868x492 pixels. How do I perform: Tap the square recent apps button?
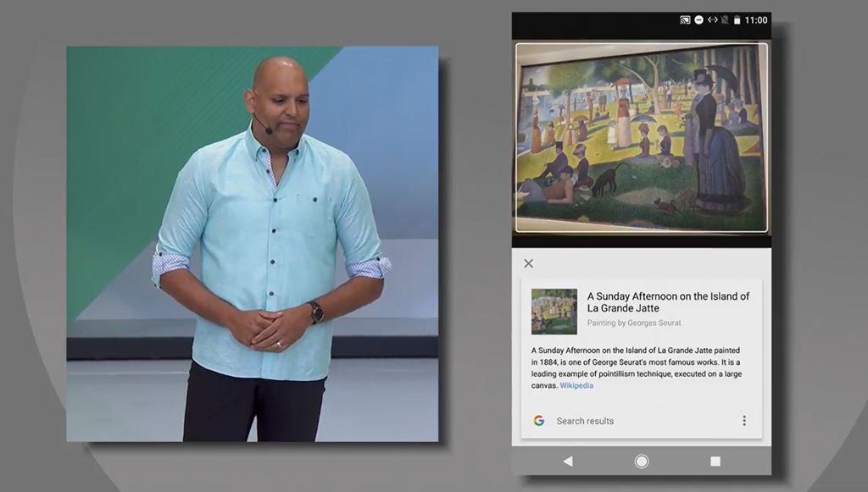pyautogui.click(x=715, y=461)
